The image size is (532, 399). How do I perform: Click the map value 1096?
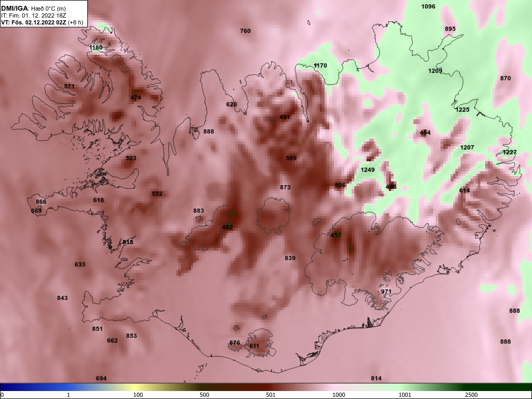click(428, 6)
